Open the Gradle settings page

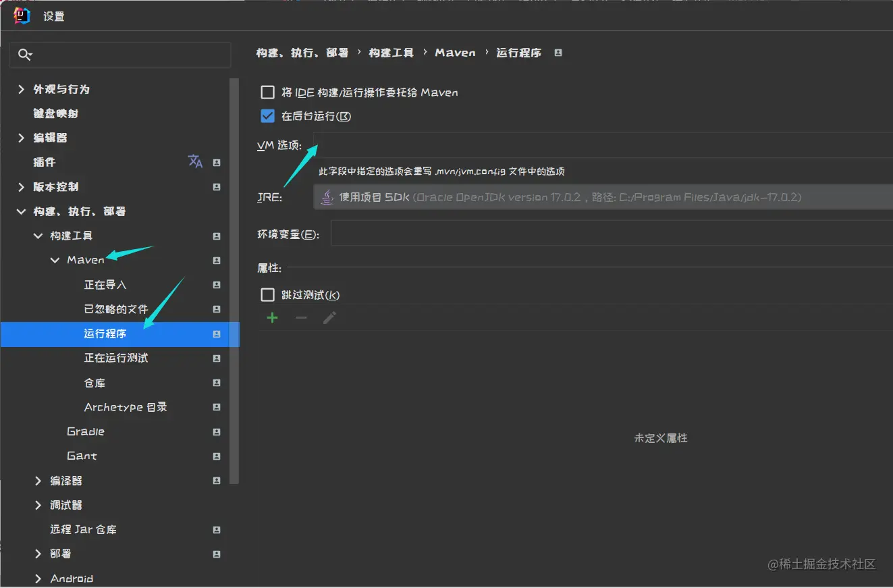[86, 431]
